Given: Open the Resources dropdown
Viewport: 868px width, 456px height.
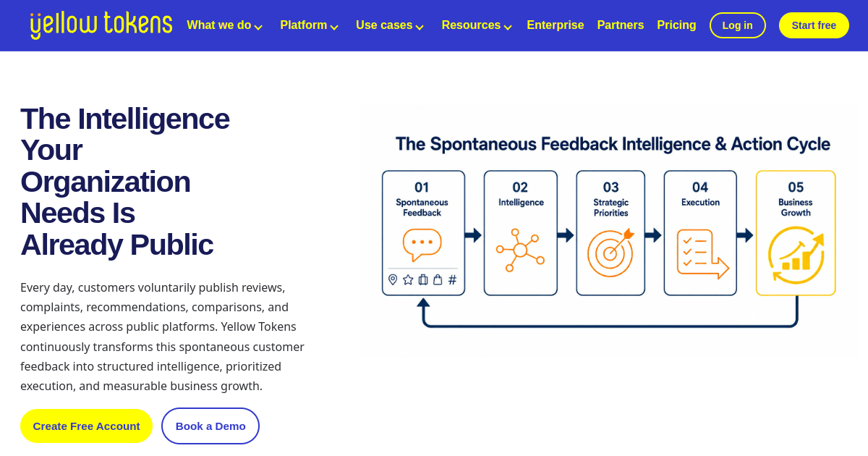Looking at the screenshot, I should (477, 25).
